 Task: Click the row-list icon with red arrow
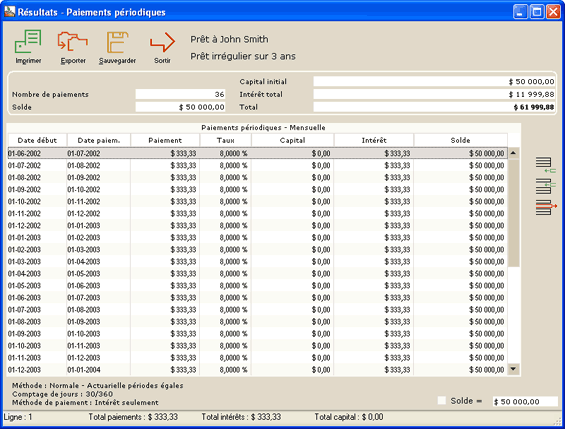click(546, 207)
